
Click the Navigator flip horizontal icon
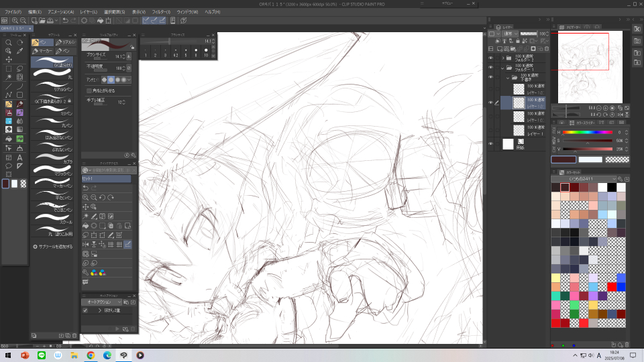[620, 115]
